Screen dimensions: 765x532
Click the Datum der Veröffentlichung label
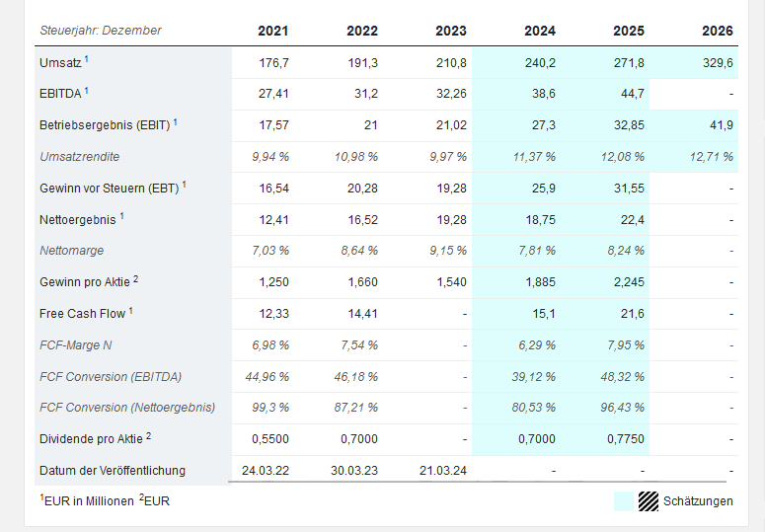pos(112,470)
